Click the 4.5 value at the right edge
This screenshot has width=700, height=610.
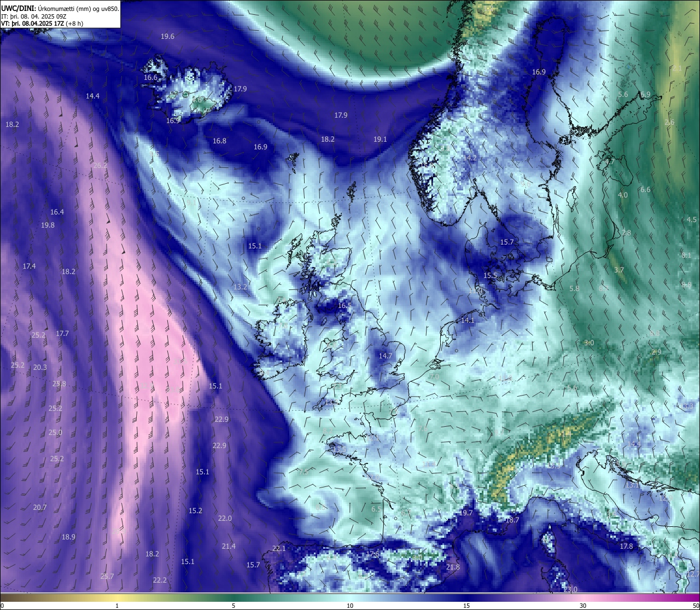(692, 220)
